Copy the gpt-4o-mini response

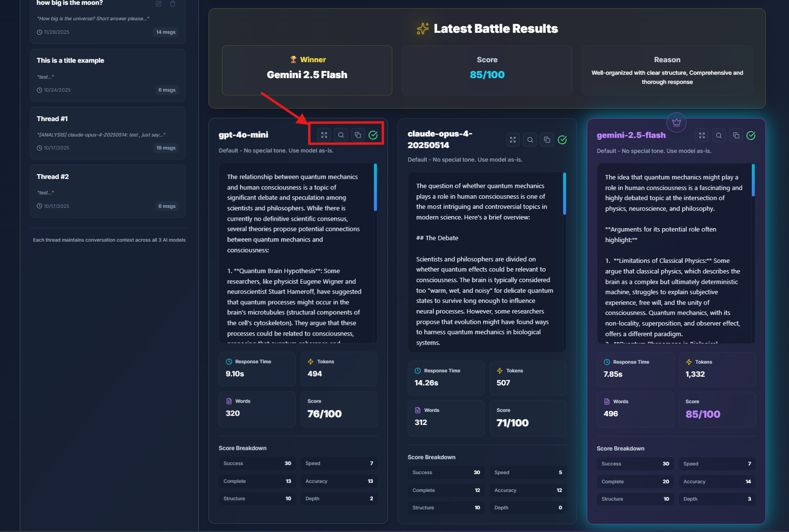click(x=357, y=135)
